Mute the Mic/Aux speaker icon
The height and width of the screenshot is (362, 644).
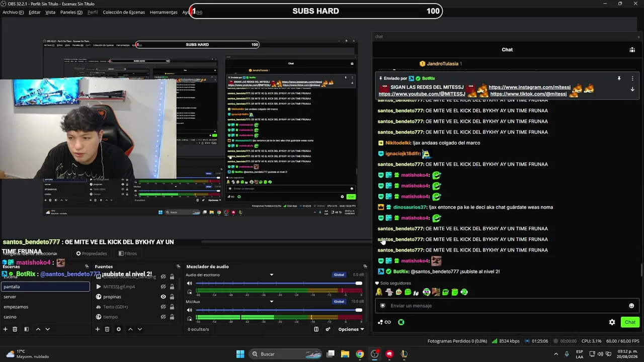[190, 310]
